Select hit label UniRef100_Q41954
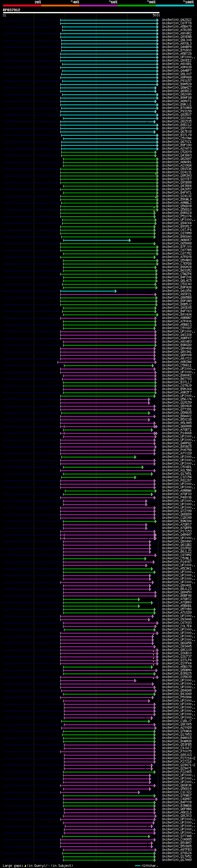The image size is (197, 868). (x=176, y=291)
